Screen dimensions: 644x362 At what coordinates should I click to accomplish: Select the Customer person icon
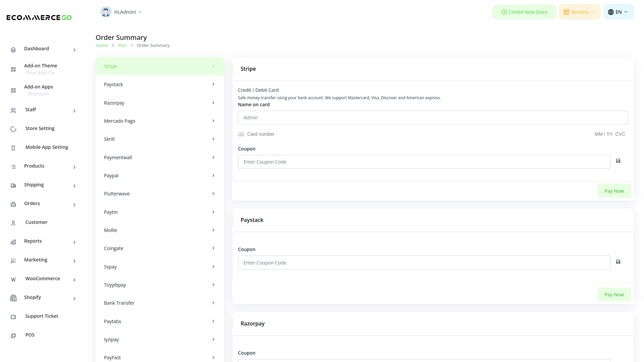pos(13,223)
